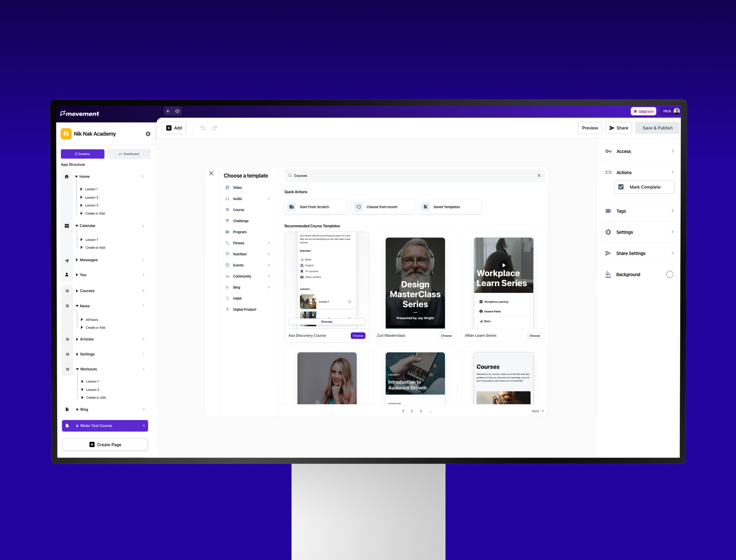Expand the Audio template category arrow
Viewport: 736px width, 560px height.
click(x=269, y=199)
